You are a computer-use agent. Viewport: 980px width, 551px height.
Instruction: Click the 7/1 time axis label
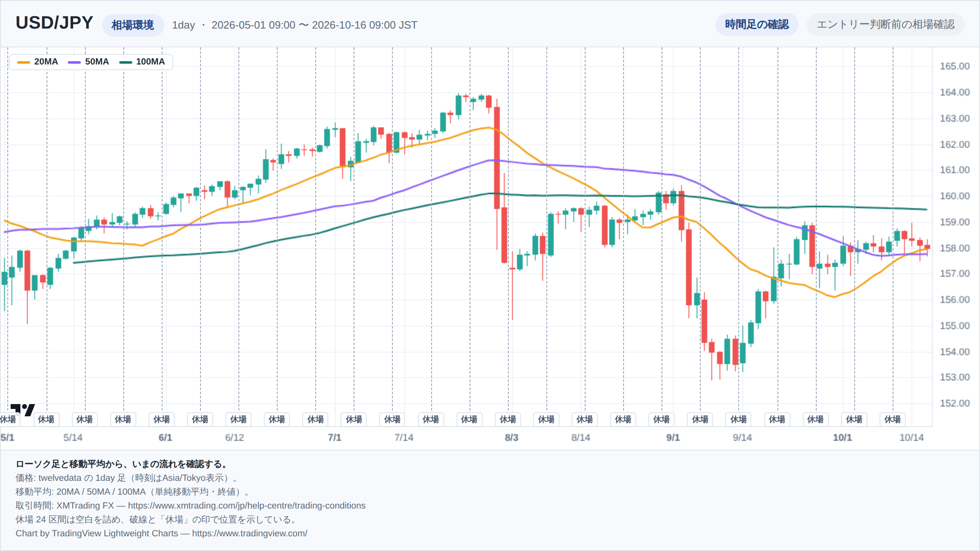[x=334, y=438]
